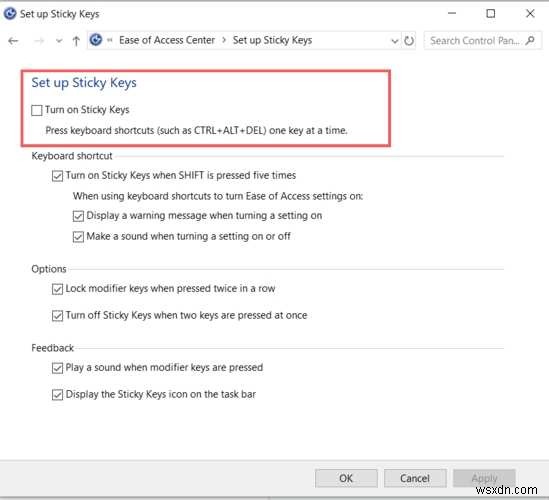The width and height of the screenshot is (549, 500).
Task: Click the Feedback section label
Action: (x=53, y=348)
